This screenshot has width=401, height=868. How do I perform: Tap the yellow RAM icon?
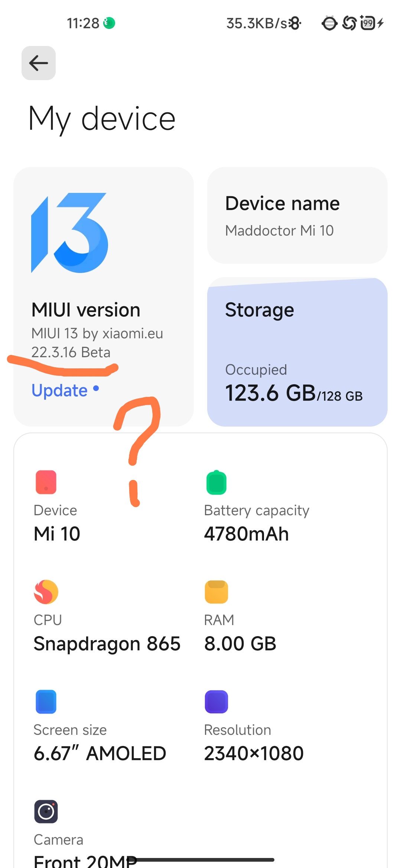216,592
